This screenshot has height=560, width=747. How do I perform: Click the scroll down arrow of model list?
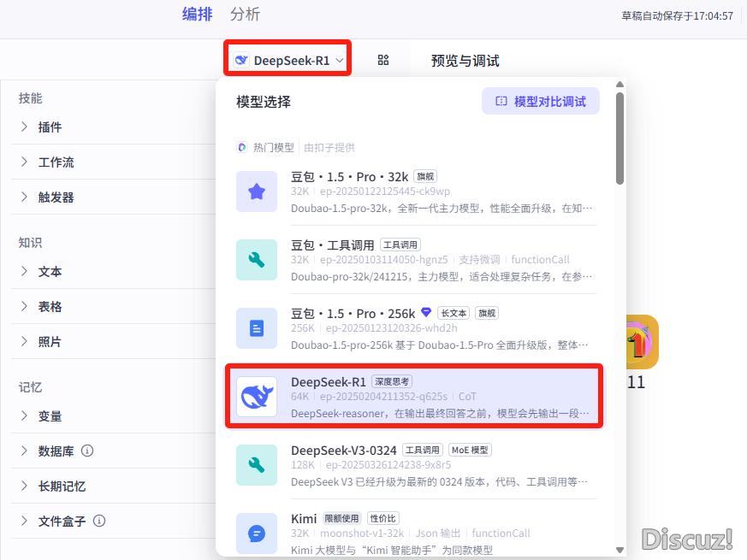coord(620,550)
